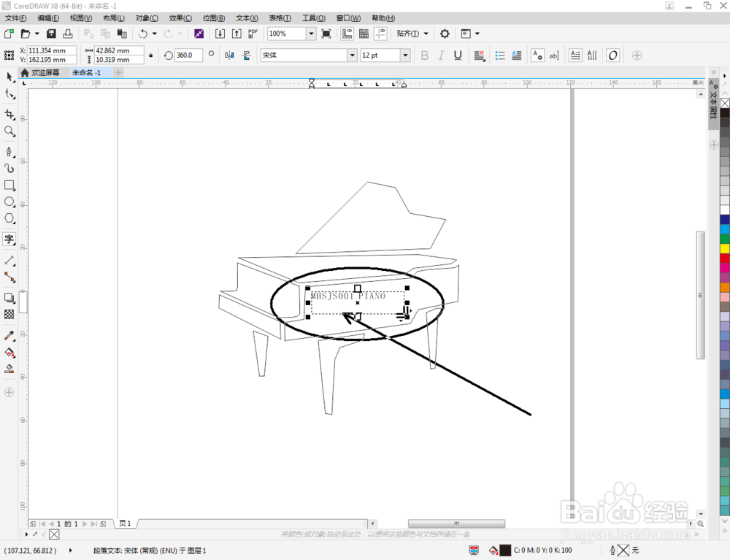The image size is (730, 560).
Task: Open text properties docker button
Action: pyautogui.click(x=537, y=55)
